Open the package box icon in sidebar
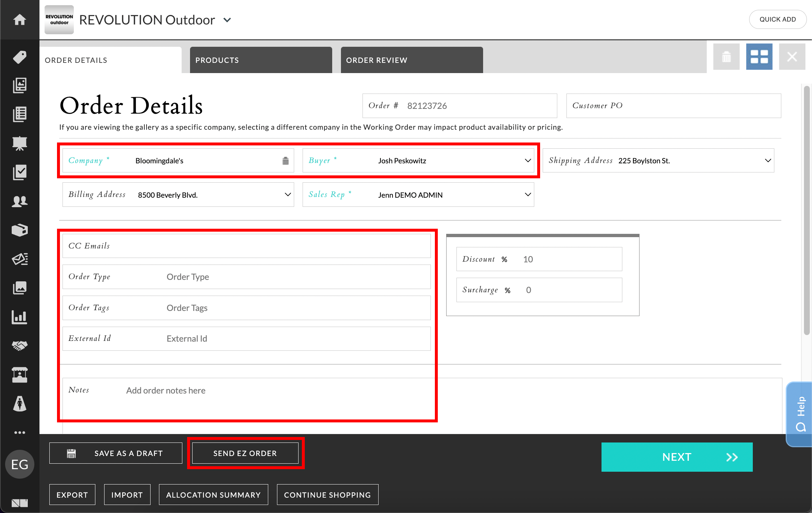The image size is (812, 513). pos(20,230)
